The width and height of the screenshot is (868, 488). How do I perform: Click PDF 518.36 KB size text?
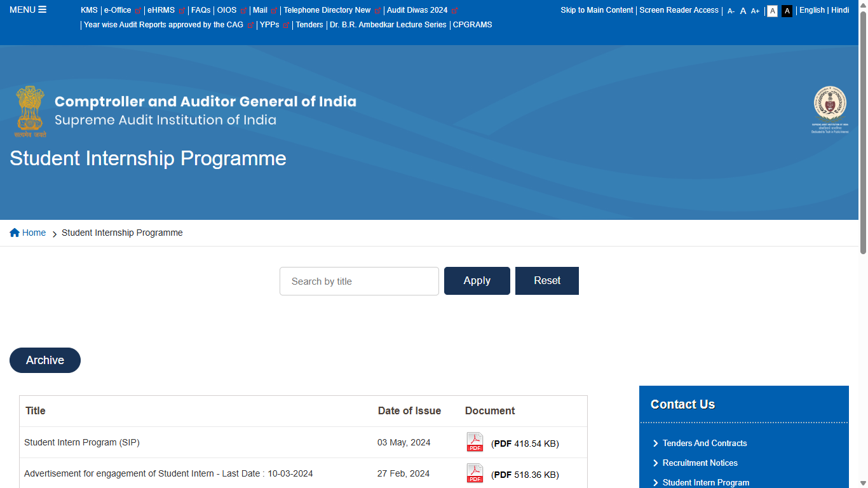(525, 475)
